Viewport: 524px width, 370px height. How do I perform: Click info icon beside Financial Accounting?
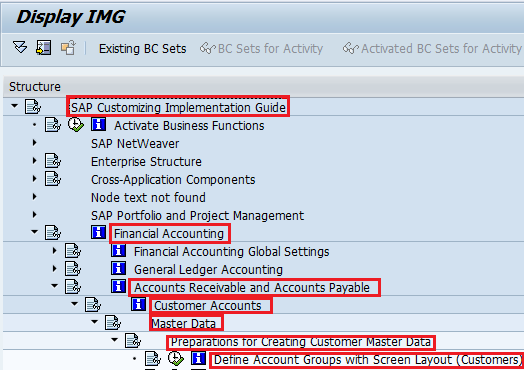click(x=98, y=232)
